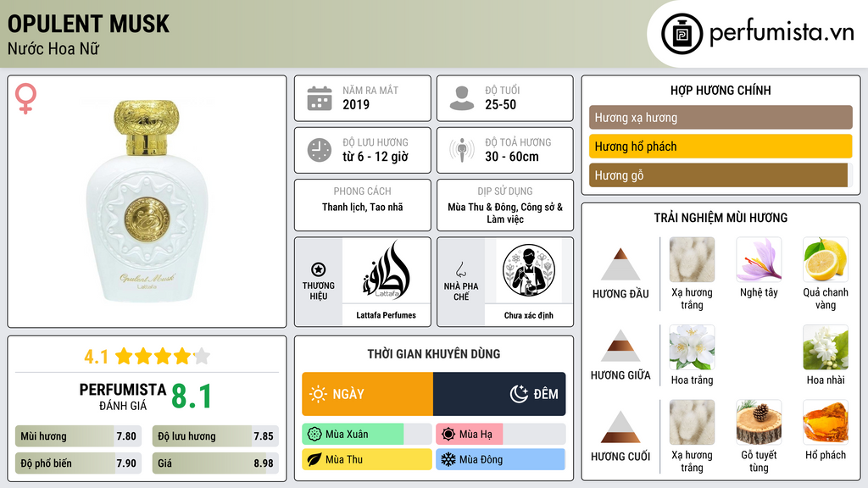Viewport: 868px width, 488px height.
Task: Click the yellow Mùa Thu season bar
Action: 367,459
